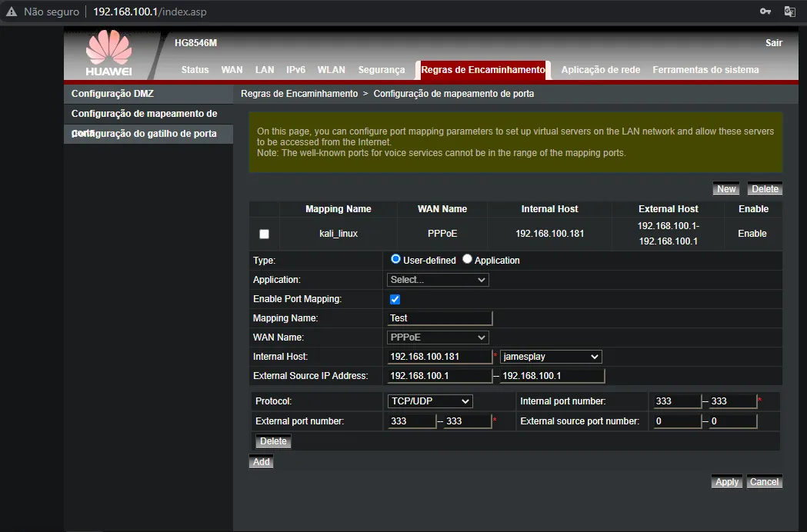The width and height of the screenshot is (807, 532).
Task: Click the password key icon in browser bar
Action: 765,12
